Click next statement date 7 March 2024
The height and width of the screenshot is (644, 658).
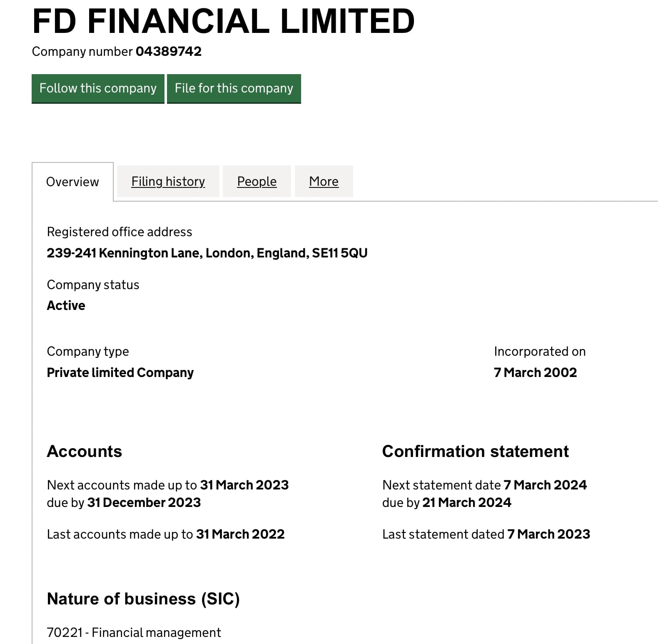pyautogui.click(x=545, y=485)
